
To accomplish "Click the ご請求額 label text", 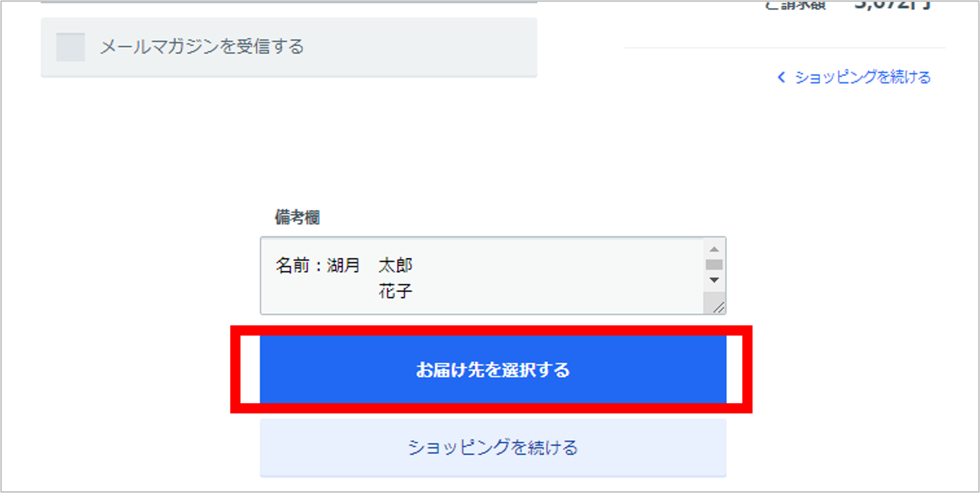I will 796,5.
